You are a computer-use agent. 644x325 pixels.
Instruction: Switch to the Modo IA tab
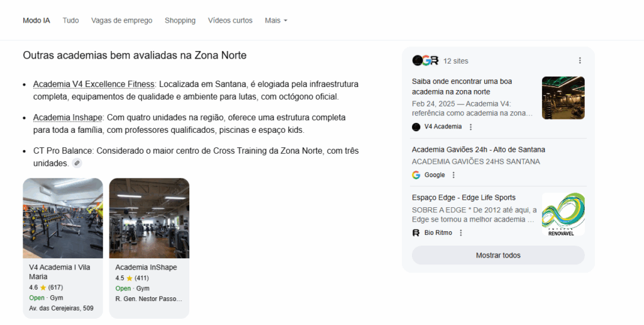[x=36, y=21]
